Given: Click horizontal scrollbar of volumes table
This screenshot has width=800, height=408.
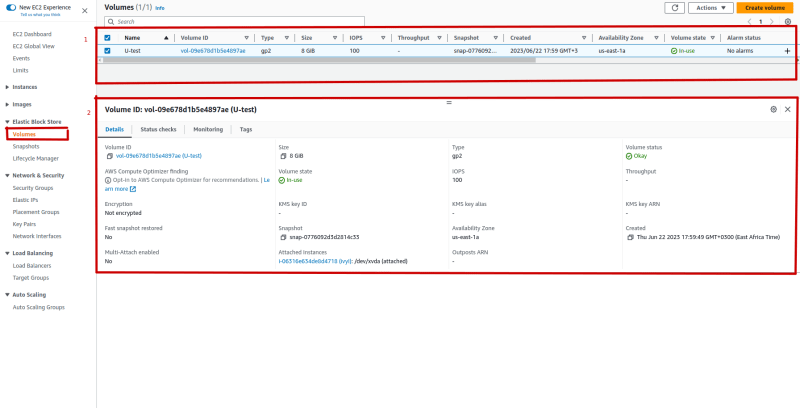Looking at the screenshot, I should tap(318, 60).
